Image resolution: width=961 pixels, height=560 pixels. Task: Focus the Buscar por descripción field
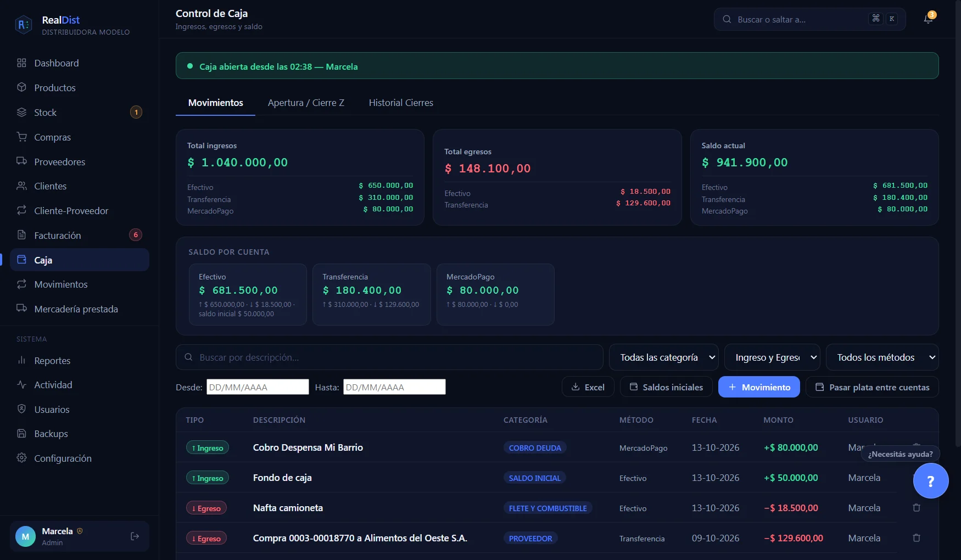point(389,357)
